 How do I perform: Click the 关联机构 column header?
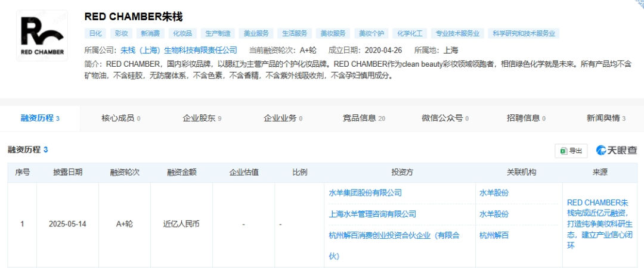[x=521, y=172]
